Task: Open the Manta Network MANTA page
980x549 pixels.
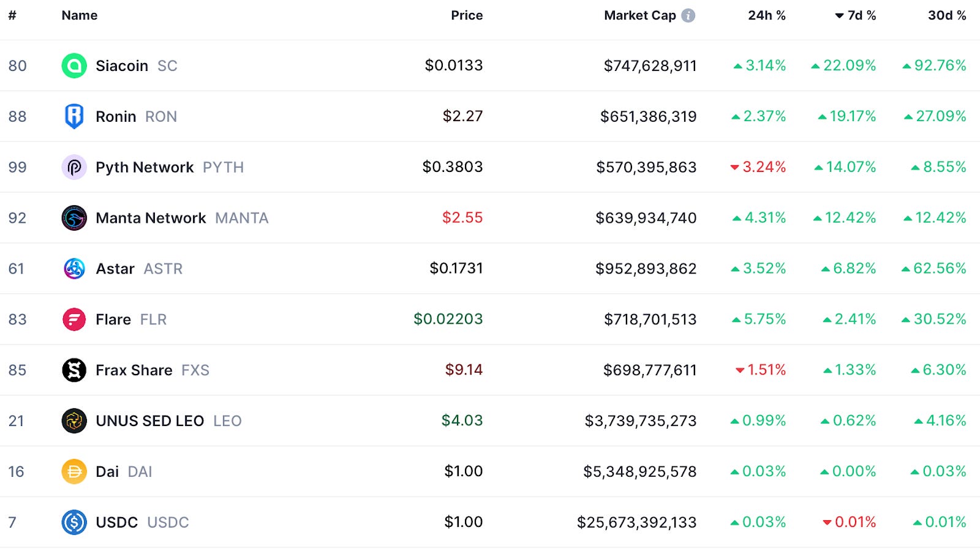Action: click(182, 218)
